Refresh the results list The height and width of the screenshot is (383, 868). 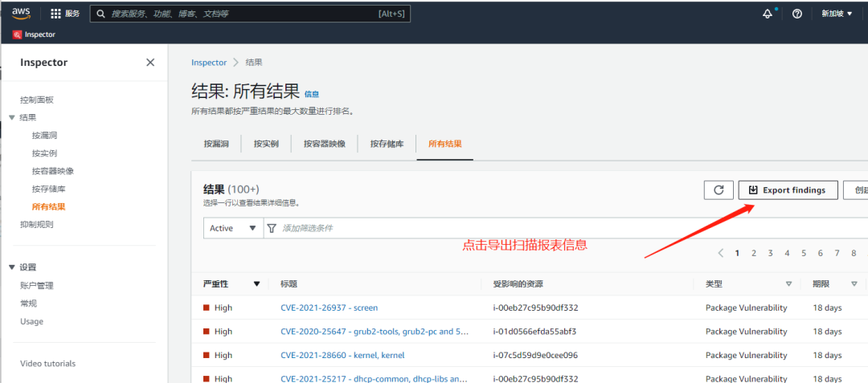(719, 190)
